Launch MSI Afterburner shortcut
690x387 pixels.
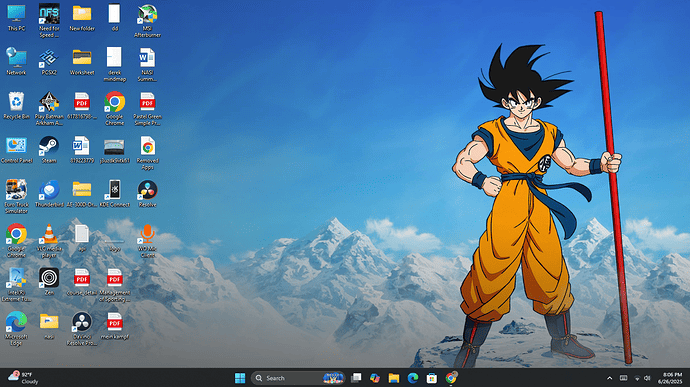[147, 21]
